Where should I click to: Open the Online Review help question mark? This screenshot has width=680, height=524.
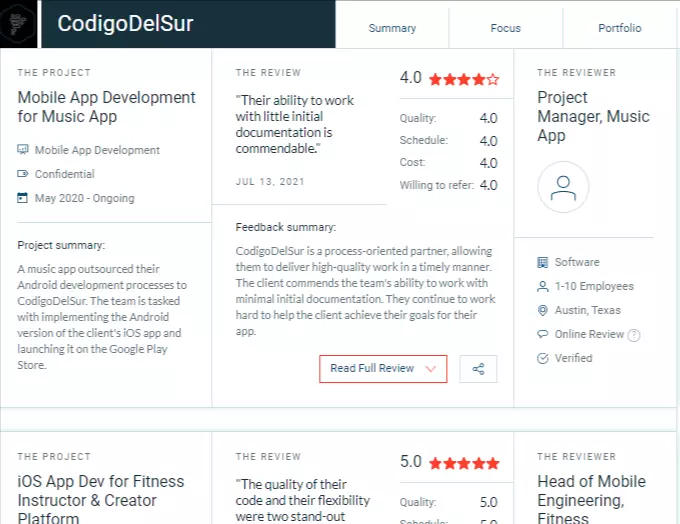pyautogui.click(x=634, y=335)
